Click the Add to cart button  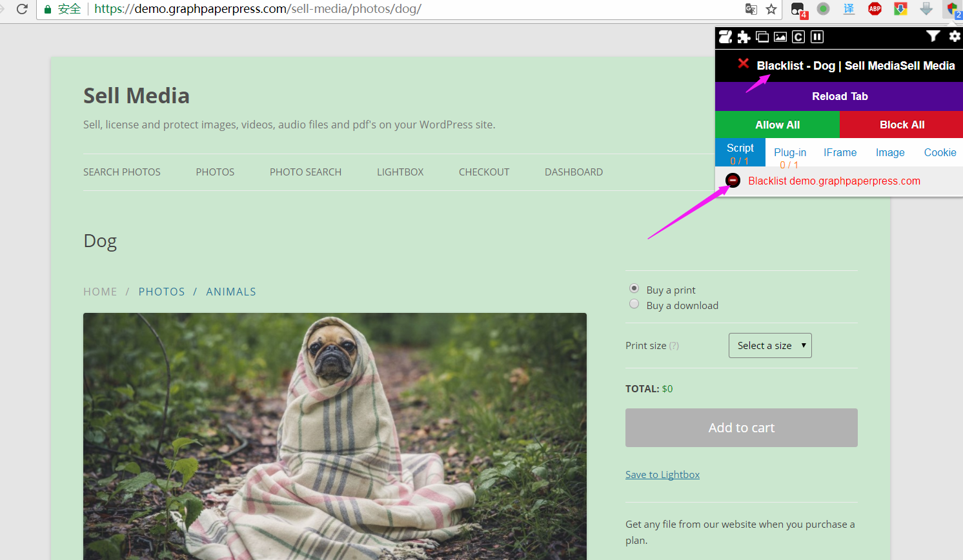click(741, 427)
